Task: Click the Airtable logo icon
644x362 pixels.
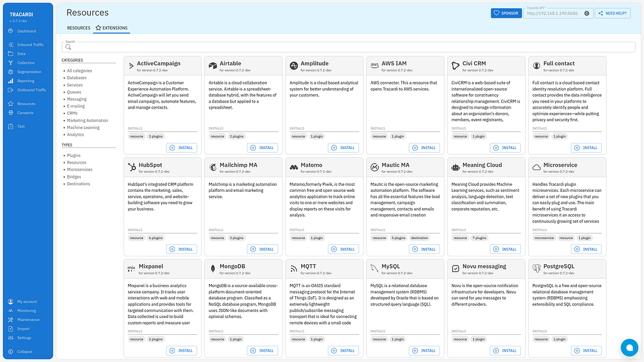Action: [212, 66]
